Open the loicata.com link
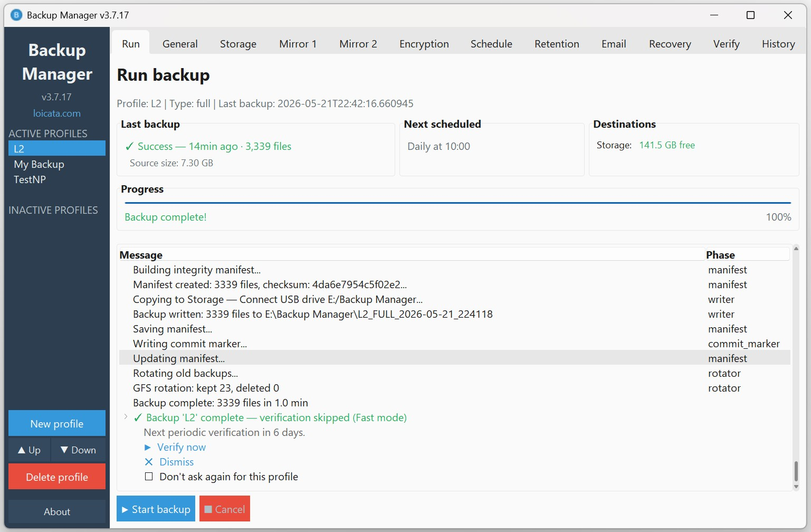Image resolution: width=811 pixels, height=532 pixels. (x=57, y=113)
